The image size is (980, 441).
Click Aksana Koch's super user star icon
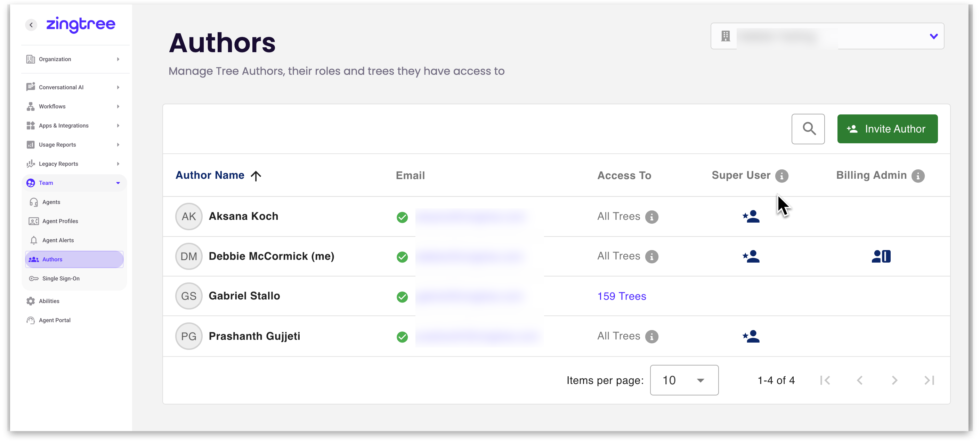(751, 217)
